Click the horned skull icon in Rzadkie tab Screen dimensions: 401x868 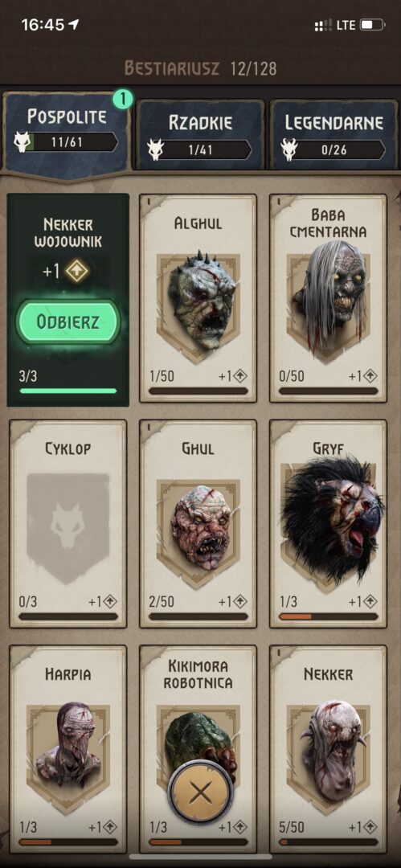click(155, 149)
